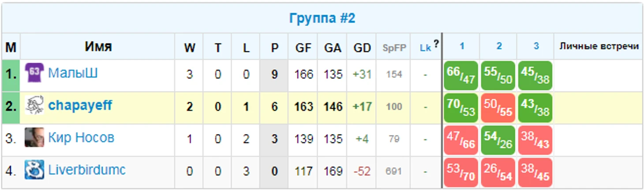Open Liverbirdumc player profile link
644x190 pixels.
[87, 170]
